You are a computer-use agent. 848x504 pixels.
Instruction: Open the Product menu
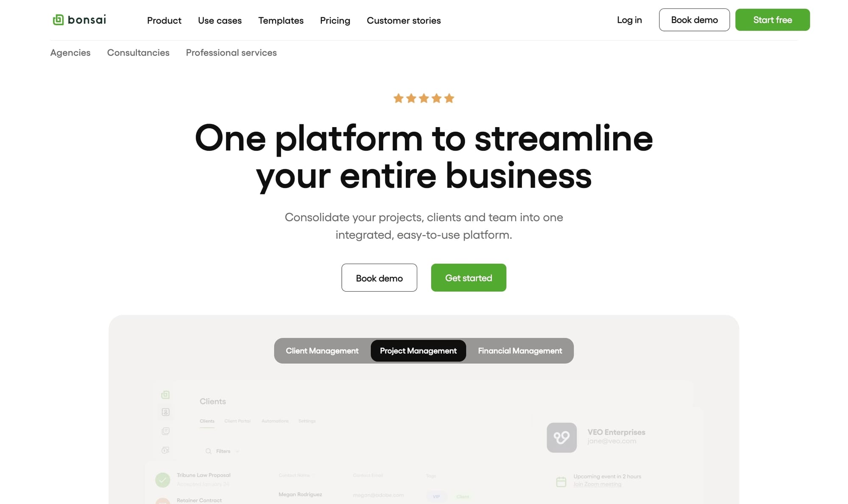tap(164, 20)
